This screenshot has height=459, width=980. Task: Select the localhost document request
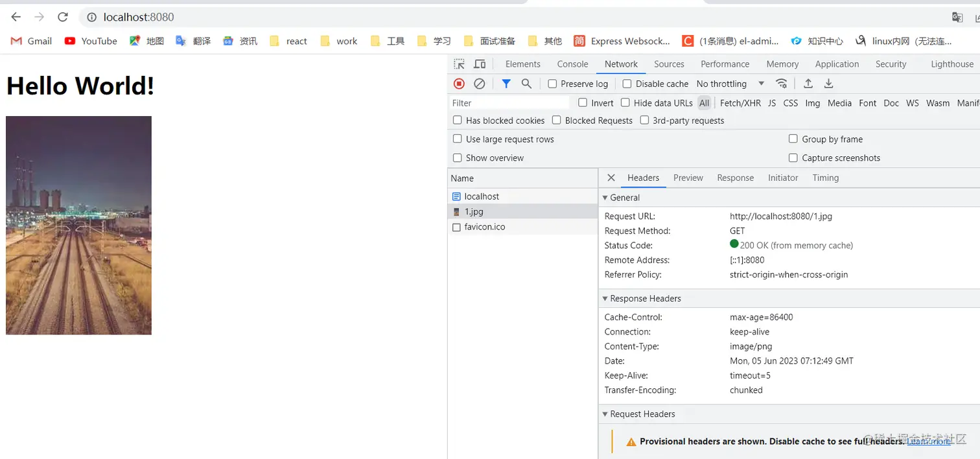(x=522, y=196)
